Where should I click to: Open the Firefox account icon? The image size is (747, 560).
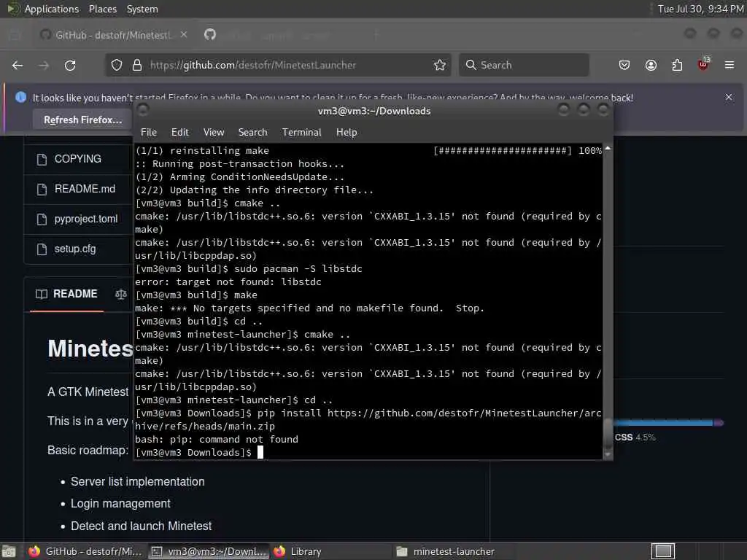(x=651, y=65)
